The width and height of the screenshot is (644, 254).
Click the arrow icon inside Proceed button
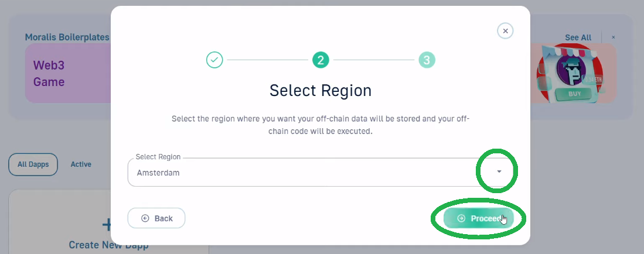[461, 218]
